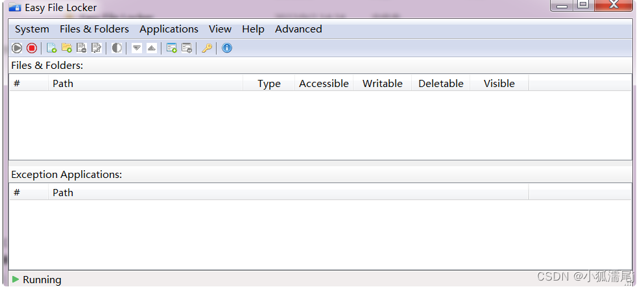Remove the exception application icon

187,48
